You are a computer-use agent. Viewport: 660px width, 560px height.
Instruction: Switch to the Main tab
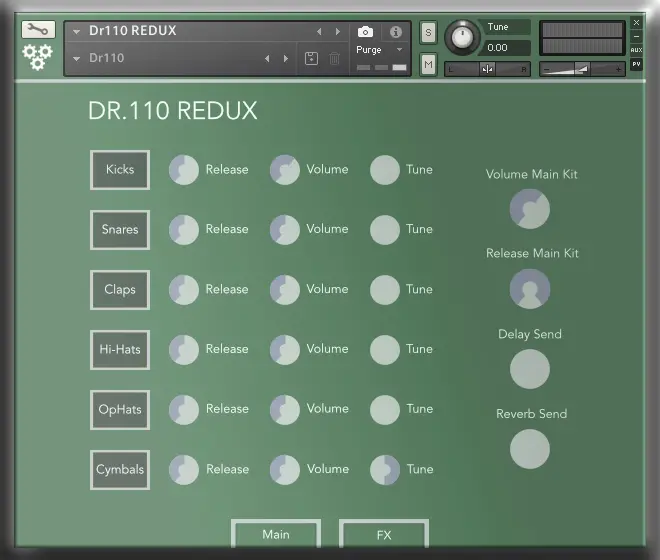click(x=276, y=534)
